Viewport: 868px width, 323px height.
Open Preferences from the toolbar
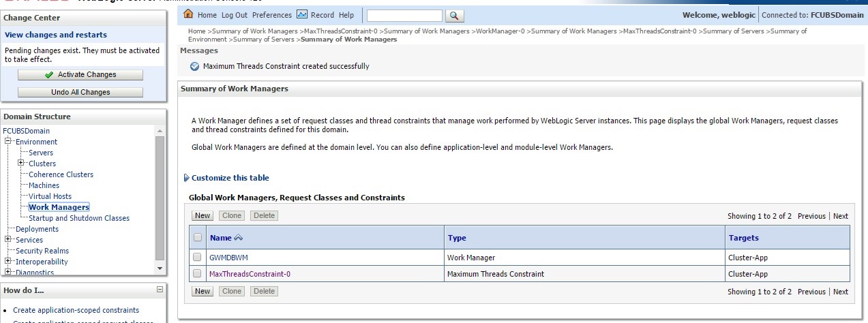point(272,15)
